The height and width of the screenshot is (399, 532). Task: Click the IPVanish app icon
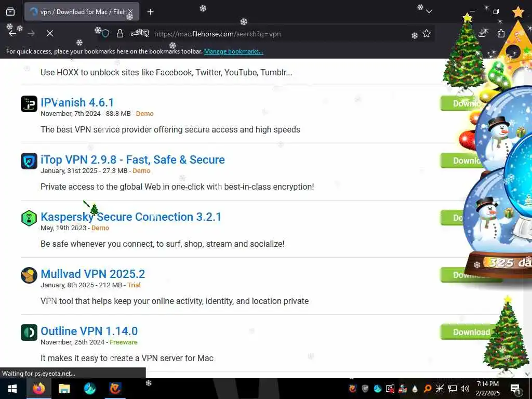[29, 104]
